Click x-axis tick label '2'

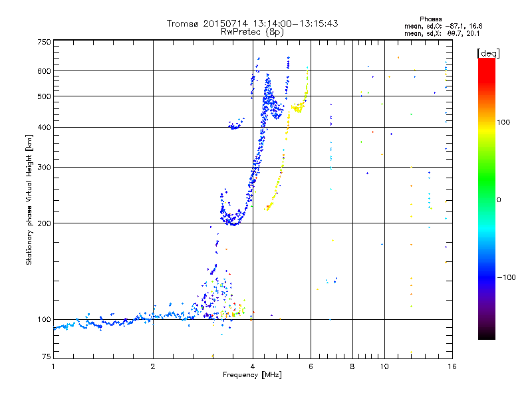153,366
